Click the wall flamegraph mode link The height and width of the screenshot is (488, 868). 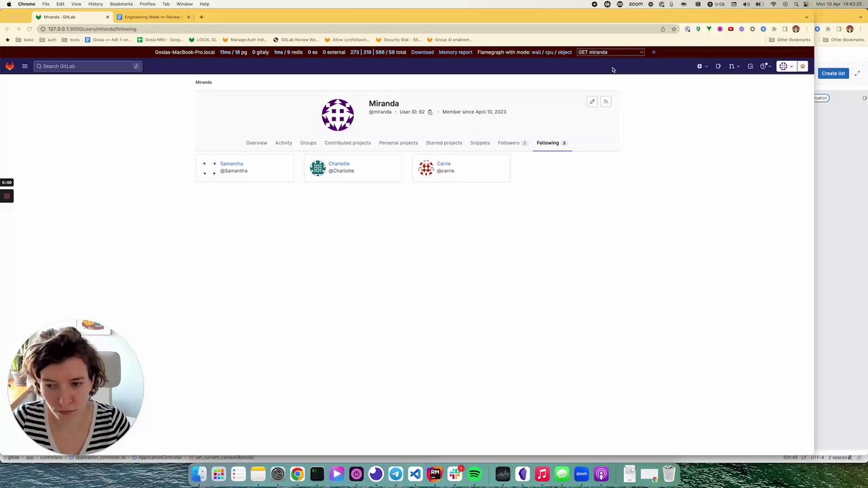(536, 52)
